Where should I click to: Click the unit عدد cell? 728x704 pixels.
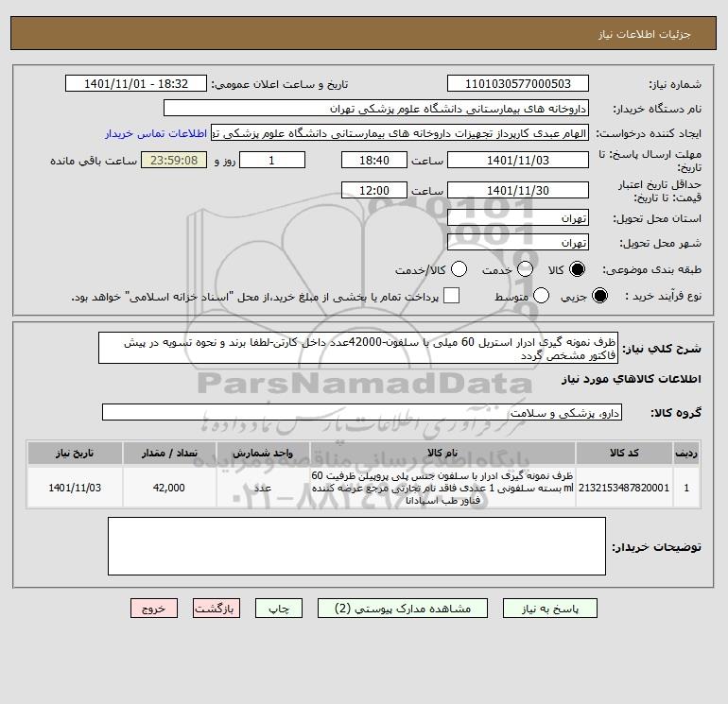[x=263, y=488]
